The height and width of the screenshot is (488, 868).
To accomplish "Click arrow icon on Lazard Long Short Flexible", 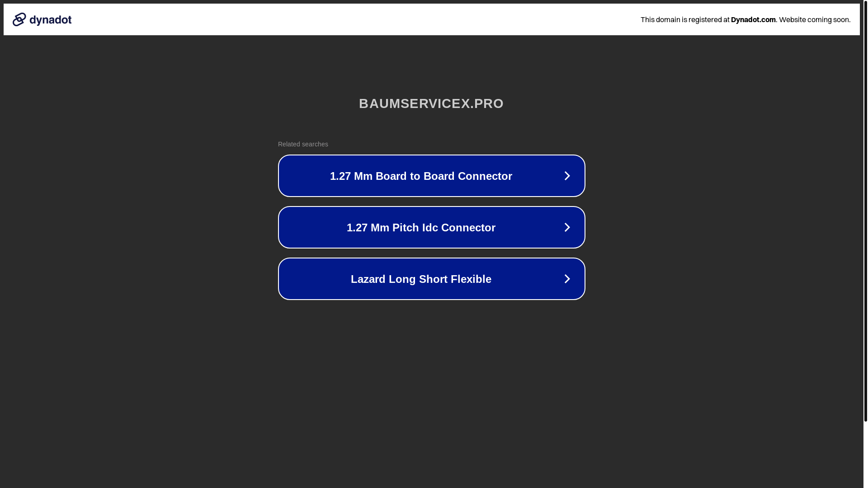I will pyautogui.click(x=567, y=279).
